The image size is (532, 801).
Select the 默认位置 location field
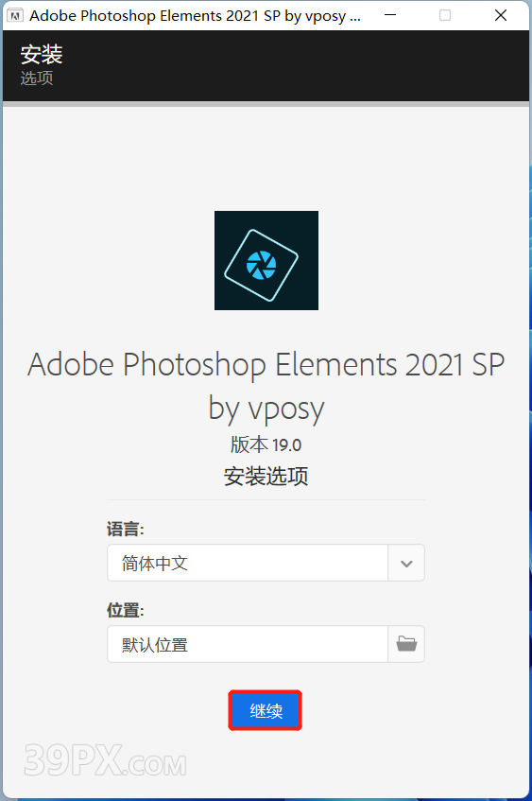(x=248, y=644)
